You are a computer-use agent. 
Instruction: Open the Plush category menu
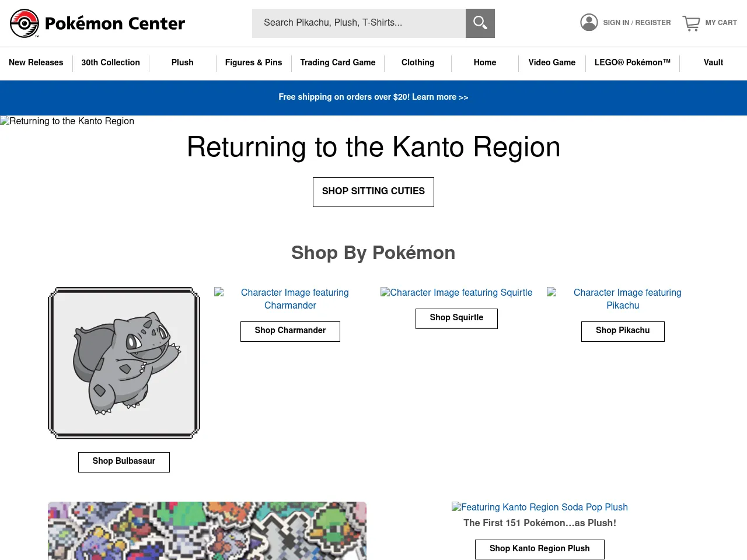pyautogui.click(x=182, y=63)
